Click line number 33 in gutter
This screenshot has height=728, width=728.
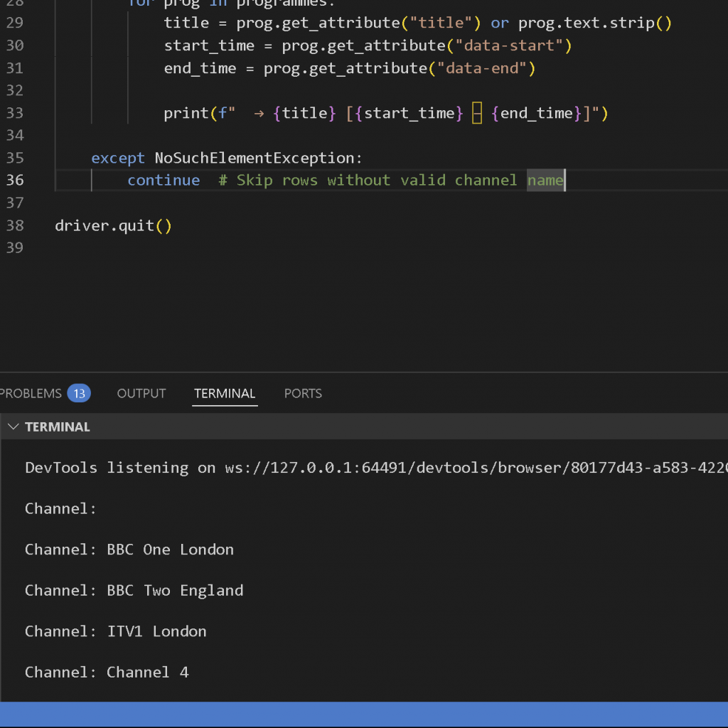tap(15, 113)
